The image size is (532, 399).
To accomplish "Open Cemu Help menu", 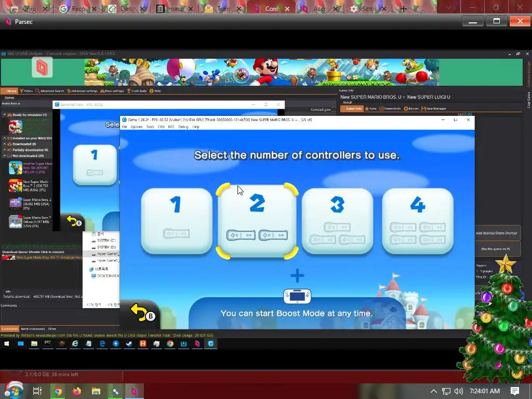I will coord(196,127).
